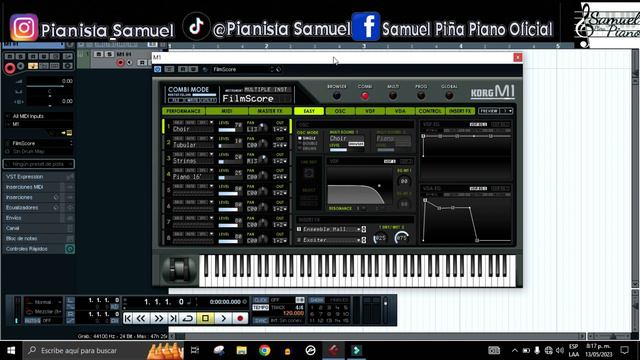640x360 pixels.
Task: Click the Controles Rápidos power icon
Action: click(69, 249)
